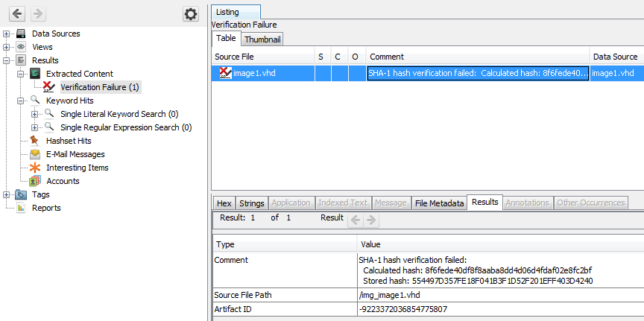This screenshot has width=644, height=321.
Task: Click the Hashset Hits pin icon
Action: [35, 141]
